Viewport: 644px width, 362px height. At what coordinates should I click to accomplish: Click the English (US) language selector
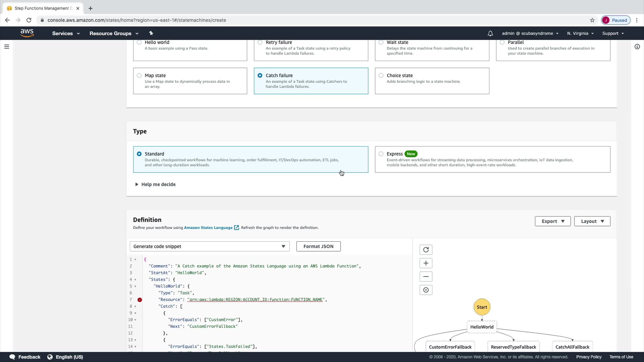coord(69,357)
